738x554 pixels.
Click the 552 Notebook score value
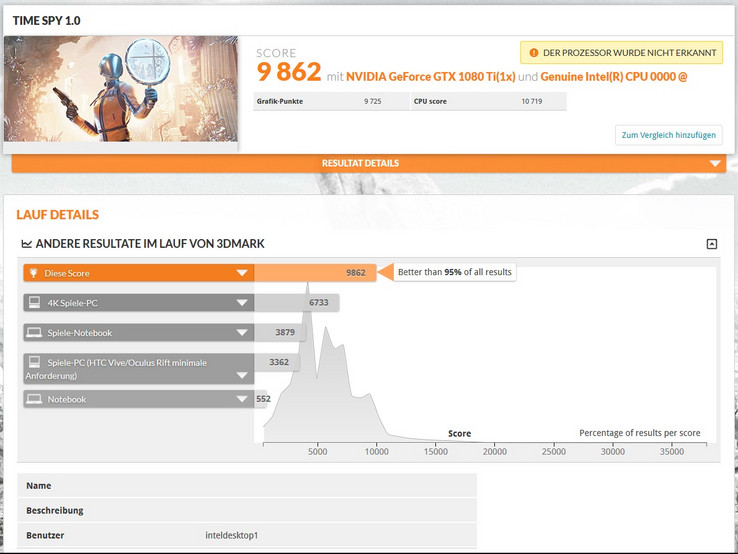[x=263, y=399]
